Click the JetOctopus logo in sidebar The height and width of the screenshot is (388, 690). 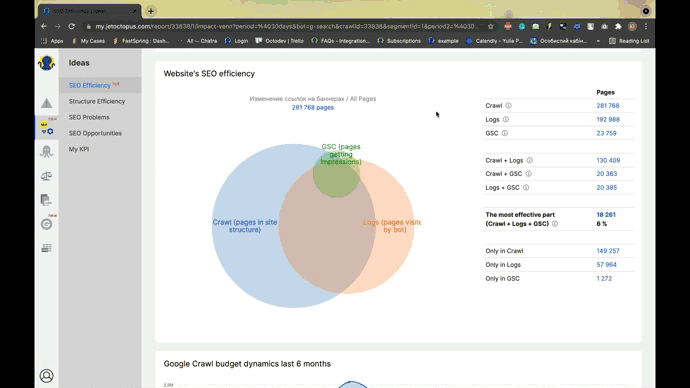46,63
